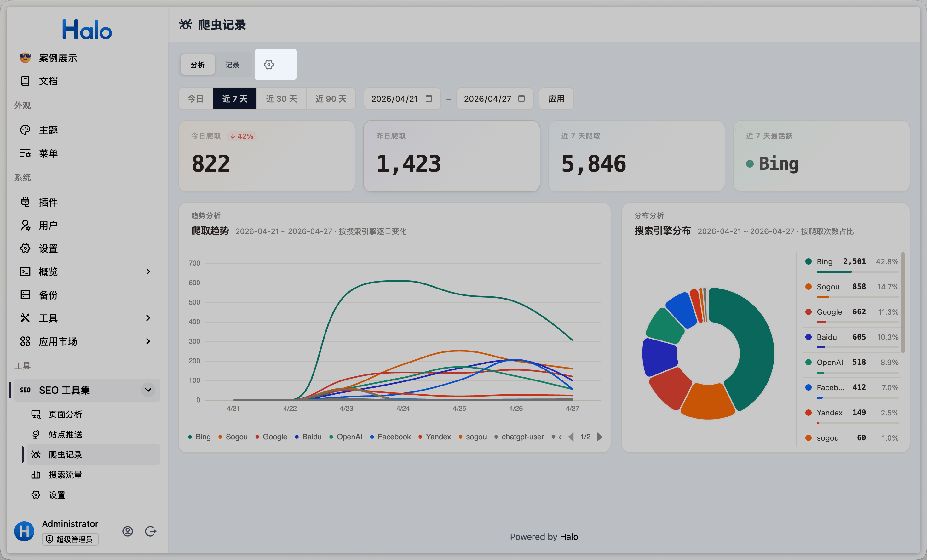Click the Yandex 149 distribution row
Image resolution: width=927 pixels, height=560 pixels.
point(851,416)
